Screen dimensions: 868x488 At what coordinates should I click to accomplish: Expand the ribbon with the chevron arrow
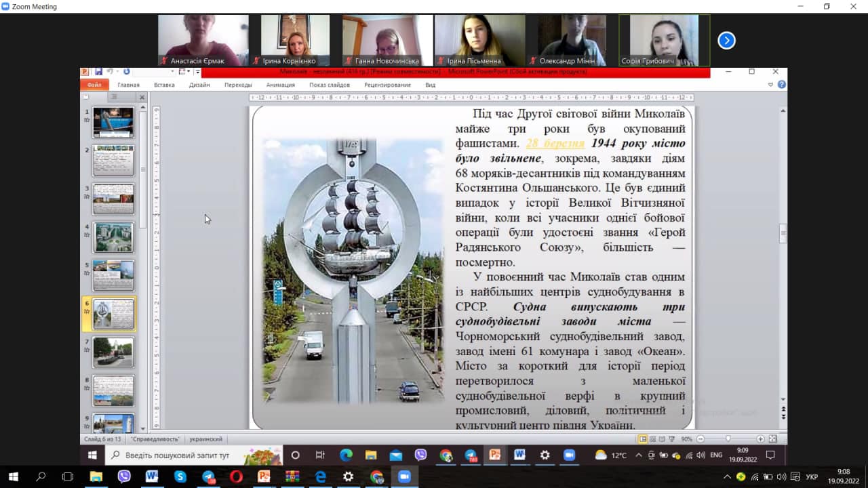click(770, 85)
